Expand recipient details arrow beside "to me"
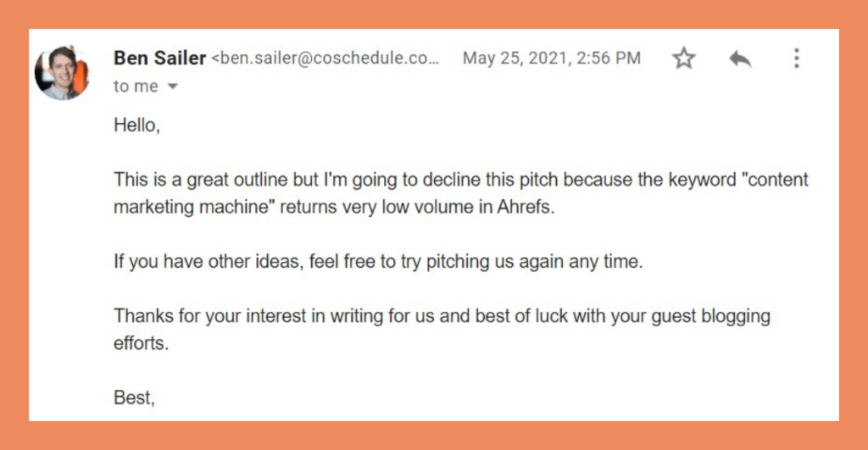 pyautogui.click(x=173, y=87)
